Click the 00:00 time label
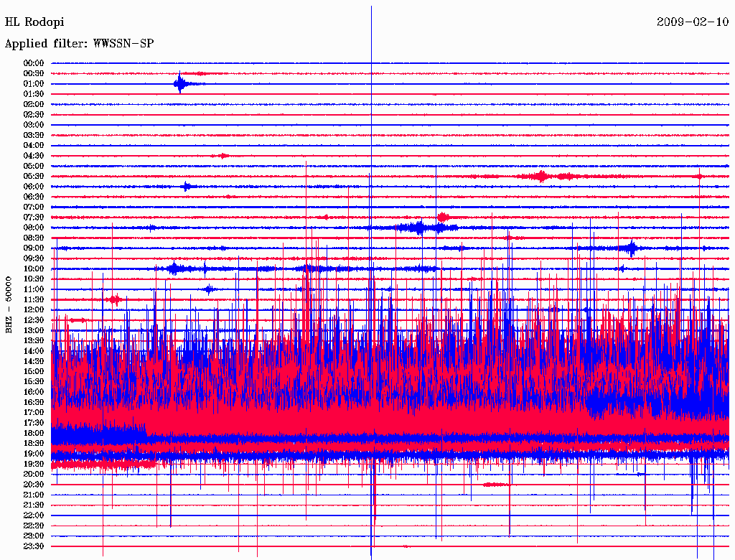 pyautogui.click(x=34, y=63)
